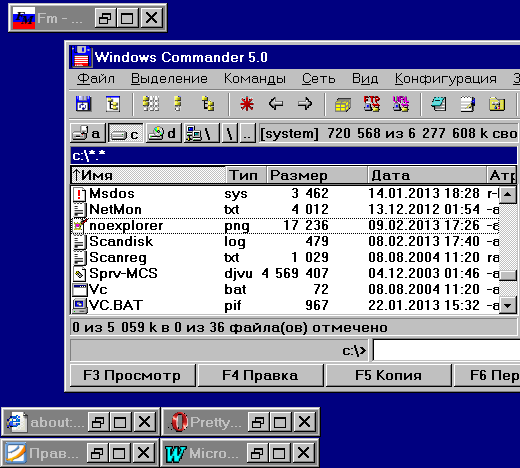Viewport: 520px width, 468px height.
Task: Click the command line input field
Action: [x=446, y=350]
